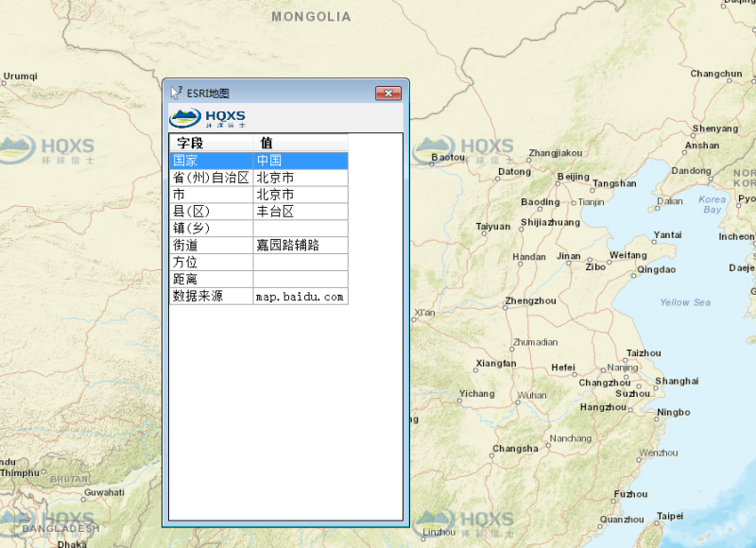Click the cursor icon in the title bar

click(176, 93)
